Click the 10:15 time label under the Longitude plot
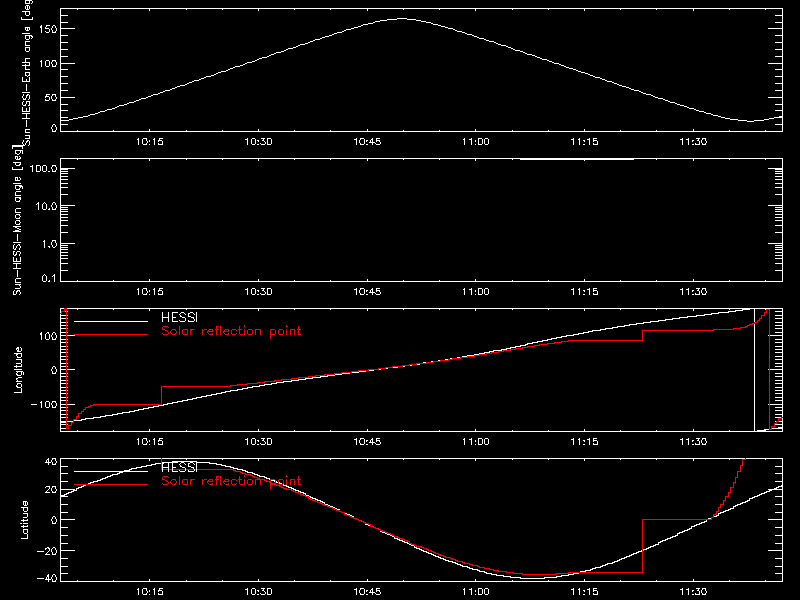This screenshot has height=600, width=800. tap(149, 442)
